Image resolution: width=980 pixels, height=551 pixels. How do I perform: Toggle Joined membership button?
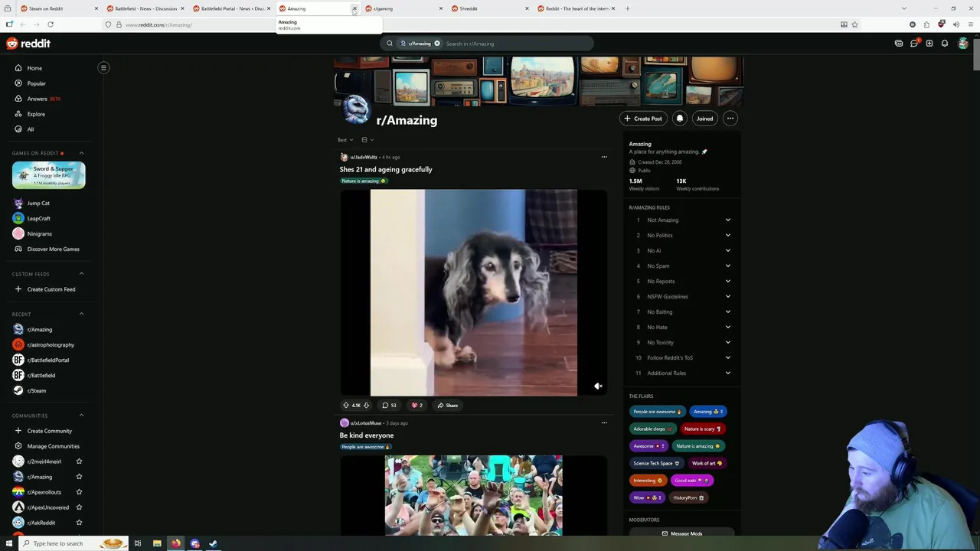click(x=704, y=119)
